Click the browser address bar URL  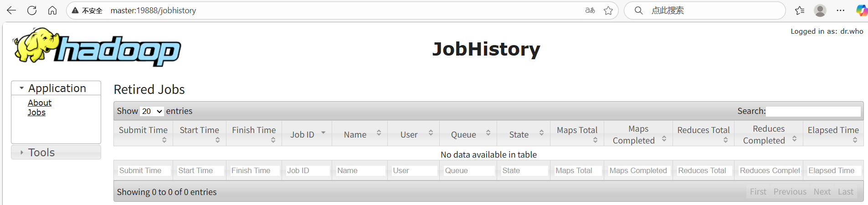153,10
